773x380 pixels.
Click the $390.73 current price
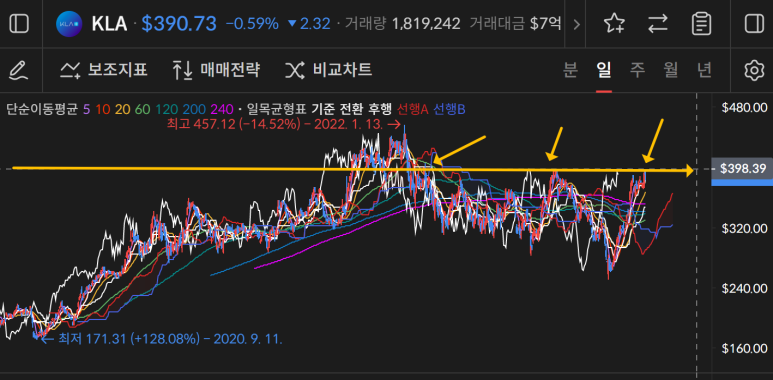[179, 24]
